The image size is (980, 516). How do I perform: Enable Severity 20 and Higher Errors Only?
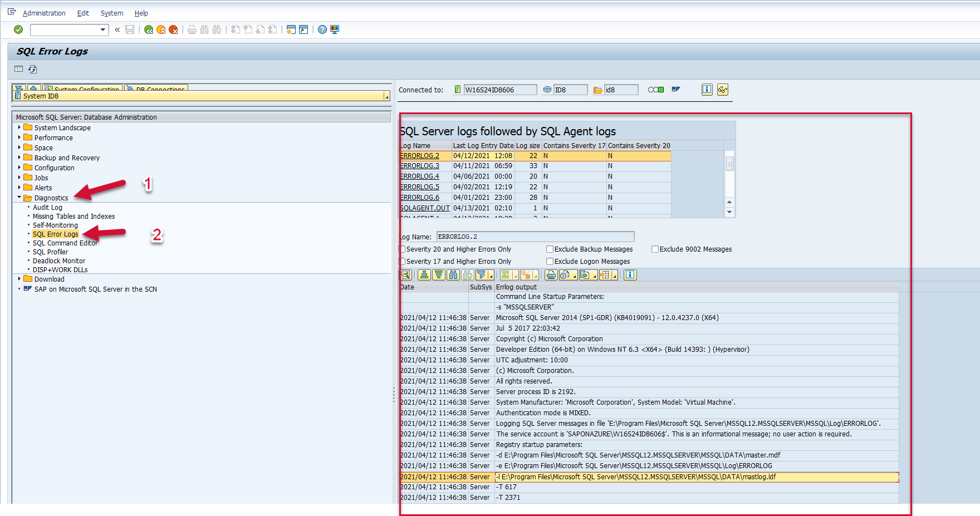tap(403, 249)
